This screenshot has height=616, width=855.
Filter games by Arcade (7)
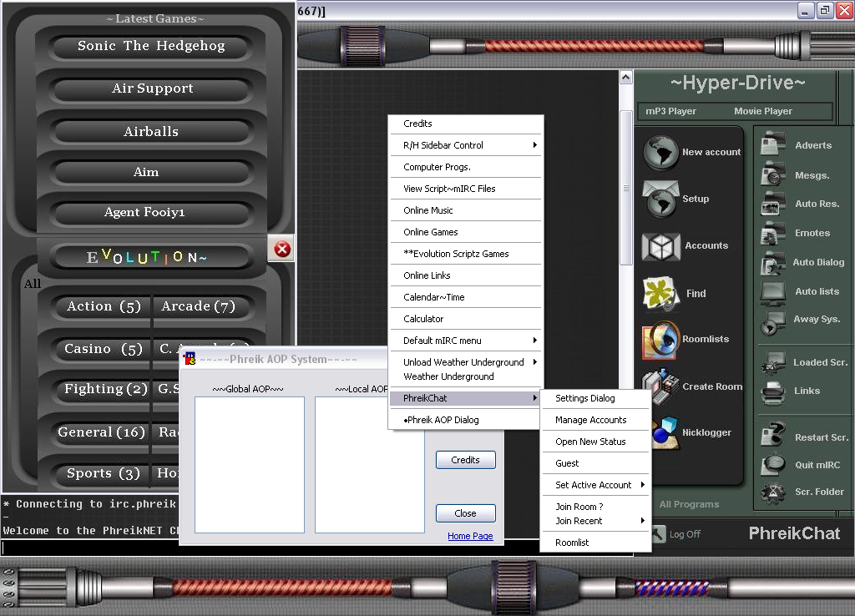click(199, 306)
